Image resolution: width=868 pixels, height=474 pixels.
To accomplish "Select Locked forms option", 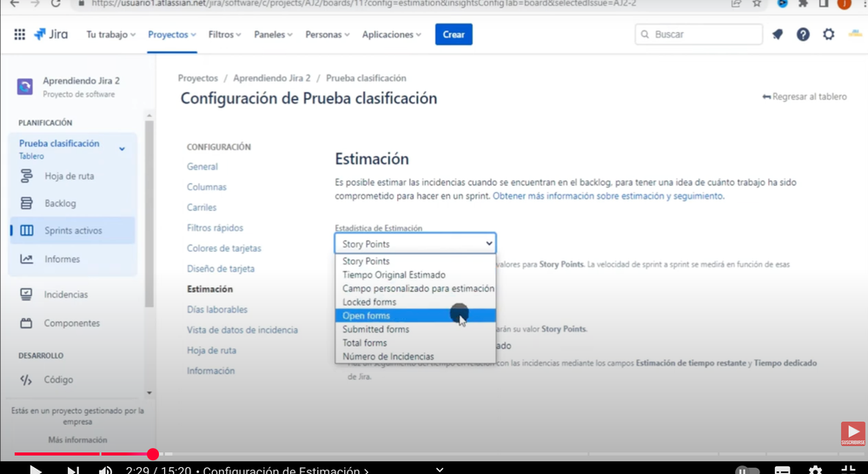I will pyautogui.click(x=415, y=302).
